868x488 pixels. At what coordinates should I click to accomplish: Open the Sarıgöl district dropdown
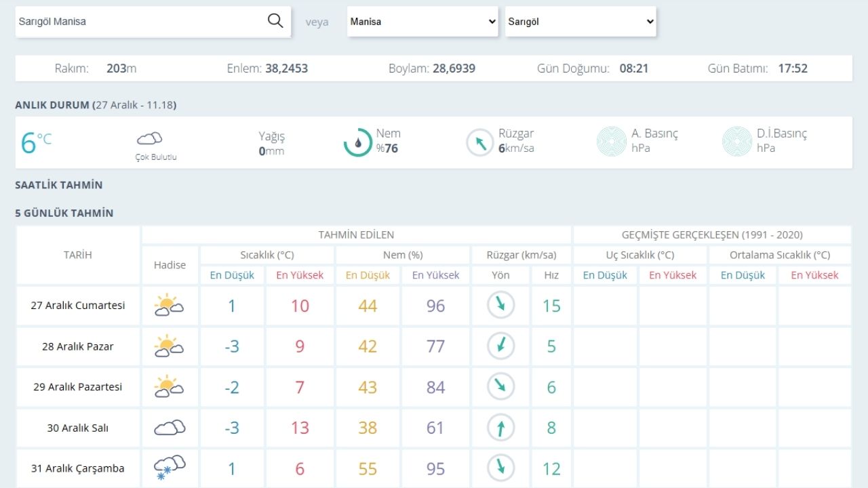point(580,22)
